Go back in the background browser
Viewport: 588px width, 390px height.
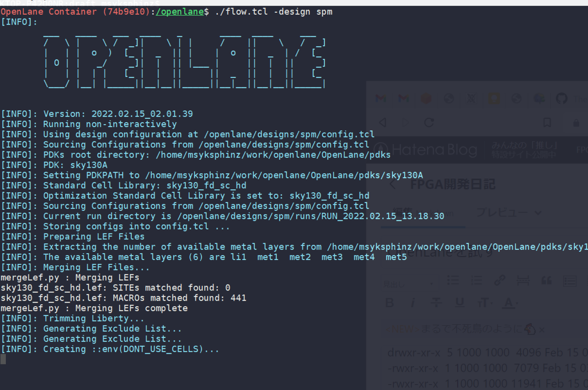point(383,122)
